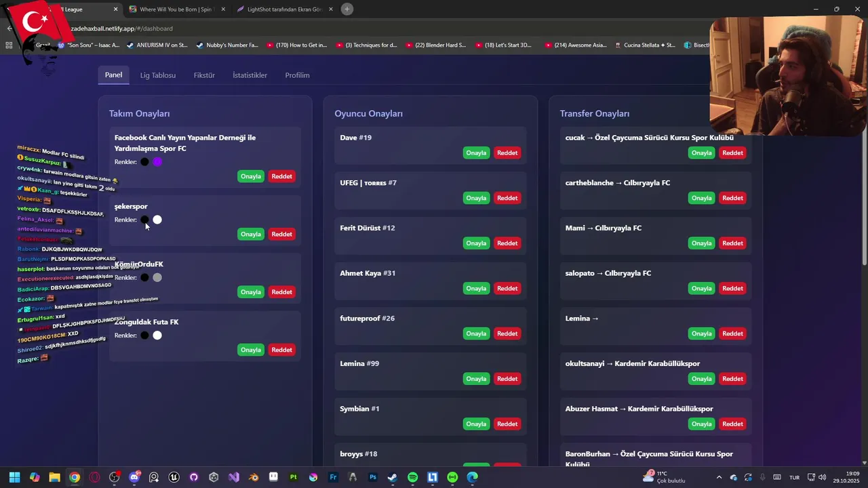This screenshot has height=488, width=868.
Task: Reject salopato transfer to Cılbıryayla FC
Action: [732, 288]
